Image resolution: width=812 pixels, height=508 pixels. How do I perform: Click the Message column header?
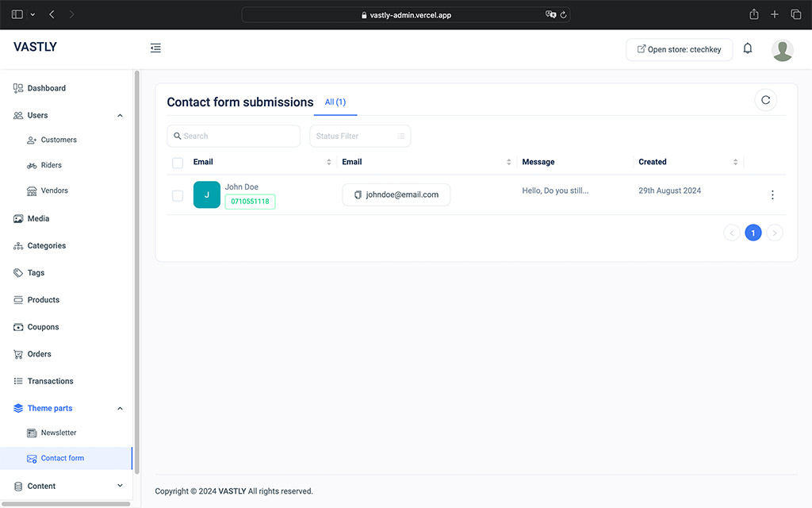pyautogui.click(x=538, y=162)
